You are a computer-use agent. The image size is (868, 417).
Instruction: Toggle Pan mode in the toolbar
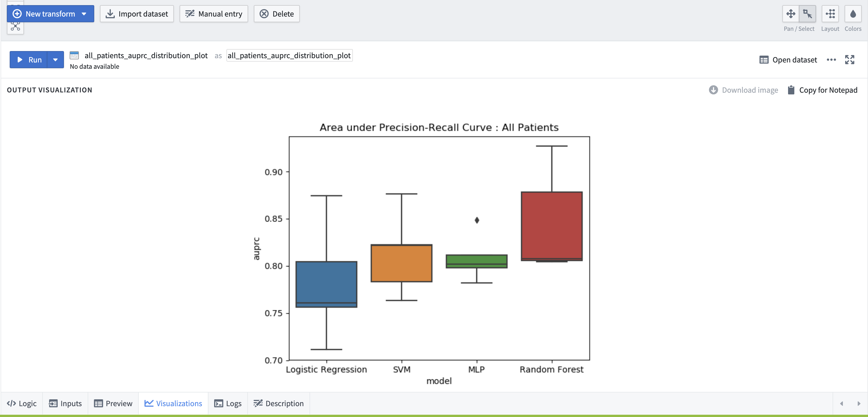[791, 14]
